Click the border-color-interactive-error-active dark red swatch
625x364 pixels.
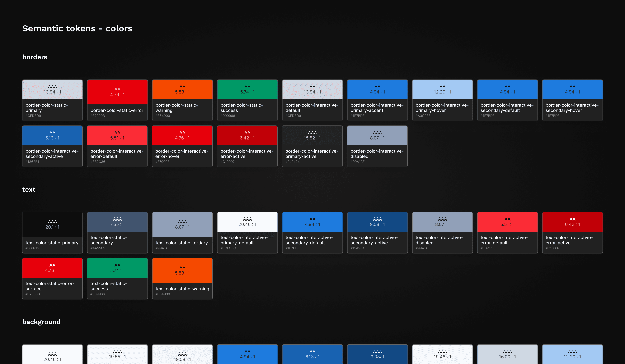247,135
